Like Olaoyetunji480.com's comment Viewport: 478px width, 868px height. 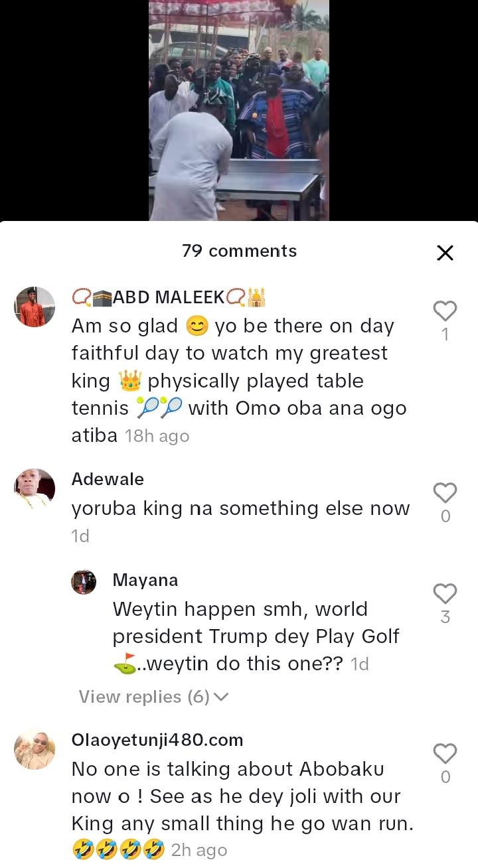click(x=445, y=754)
